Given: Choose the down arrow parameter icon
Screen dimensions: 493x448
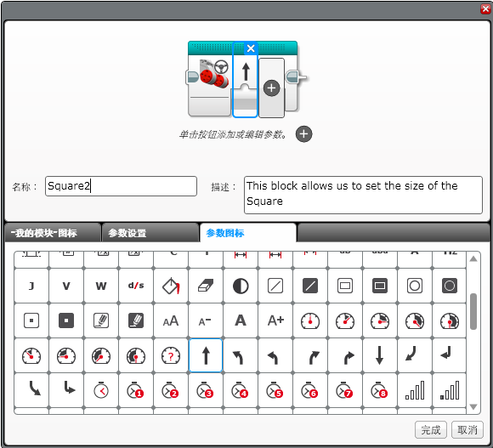Looking at the screenshot, I should pyautogui.click(x=379, y=355).
